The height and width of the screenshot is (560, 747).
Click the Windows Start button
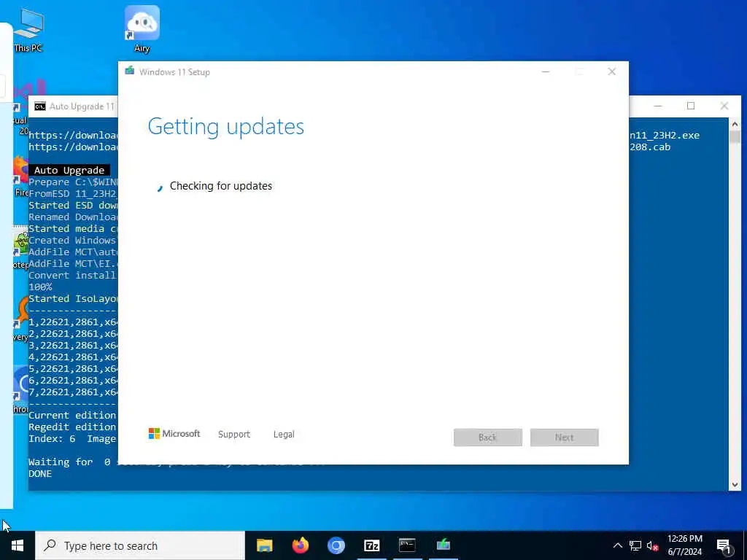[18, 545]
